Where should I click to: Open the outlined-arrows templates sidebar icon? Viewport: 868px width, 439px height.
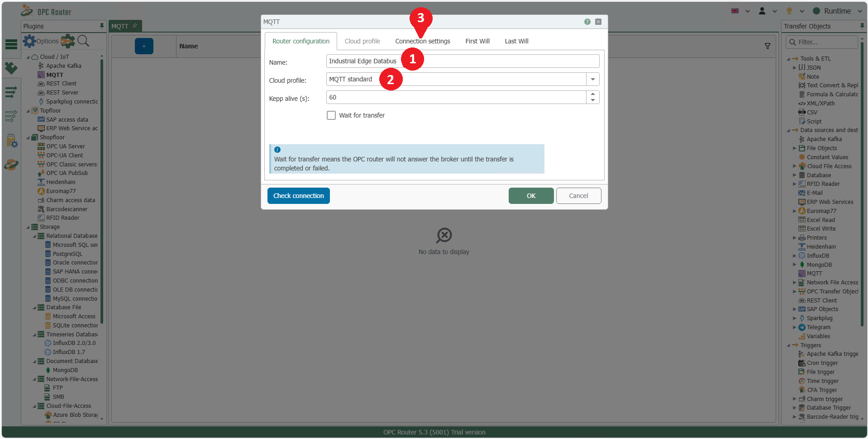click(11, 117)
